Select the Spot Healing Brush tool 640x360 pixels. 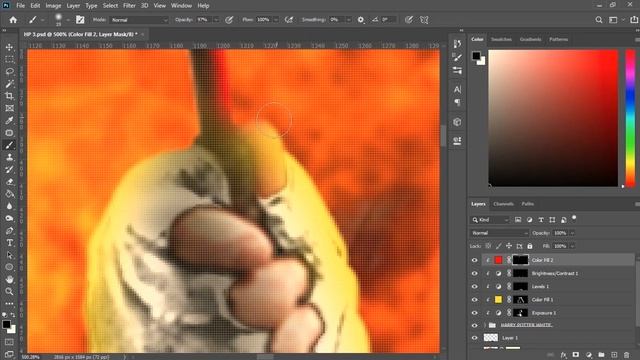click(x=9, y=133)
